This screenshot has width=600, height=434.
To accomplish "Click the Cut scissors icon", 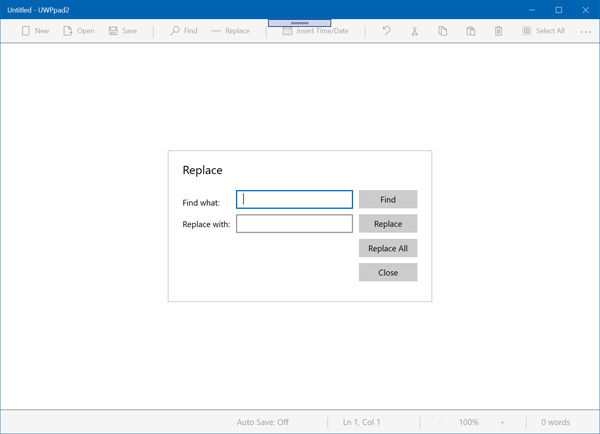I will (x=414, y=31).
